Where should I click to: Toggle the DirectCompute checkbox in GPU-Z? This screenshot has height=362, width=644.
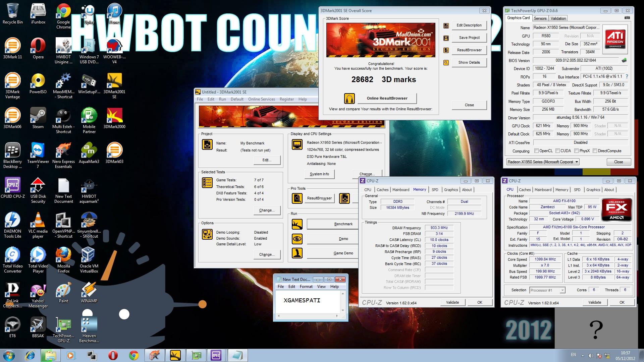(x=595, y=151)
